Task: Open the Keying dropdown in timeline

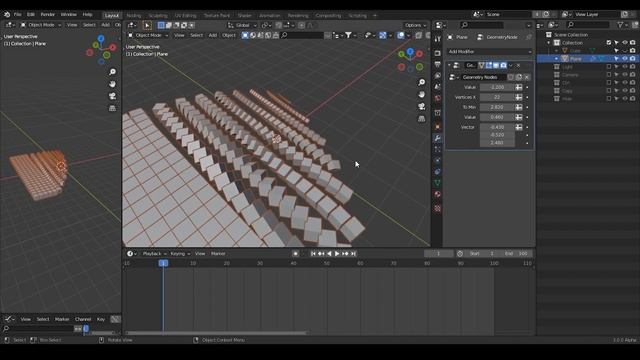Action: pos(180,253)
